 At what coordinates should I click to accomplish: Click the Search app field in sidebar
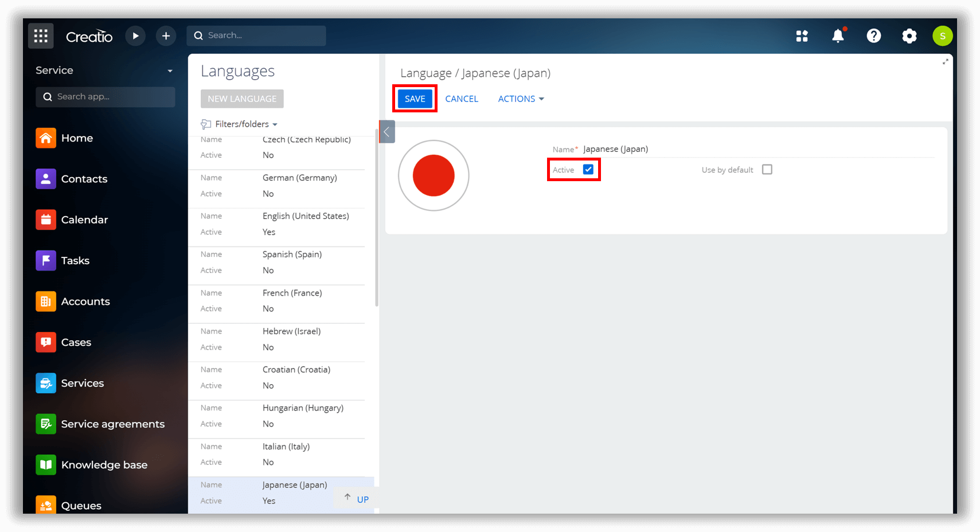(x=106, y=97)
